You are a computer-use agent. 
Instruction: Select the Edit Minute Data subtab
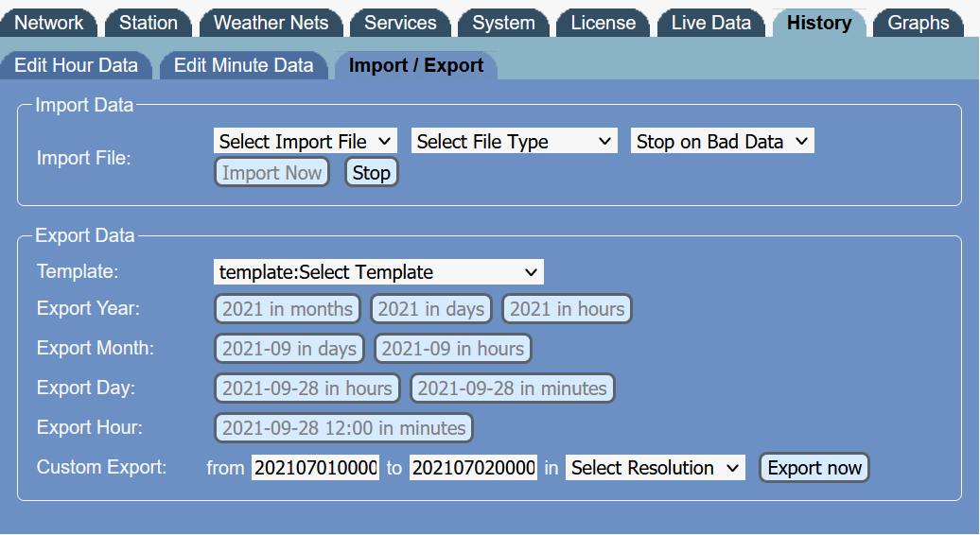(243, 65)
